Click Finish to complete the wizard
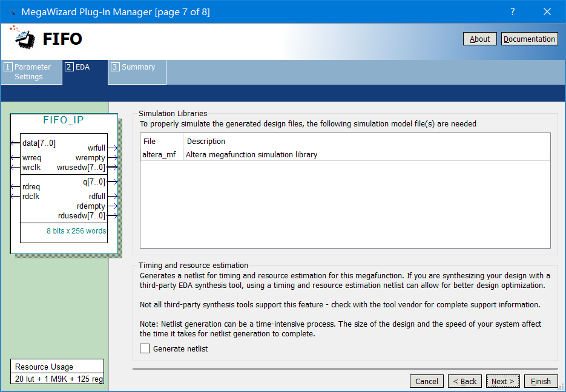Screen dimensions: 566x392 click(541, 381)
